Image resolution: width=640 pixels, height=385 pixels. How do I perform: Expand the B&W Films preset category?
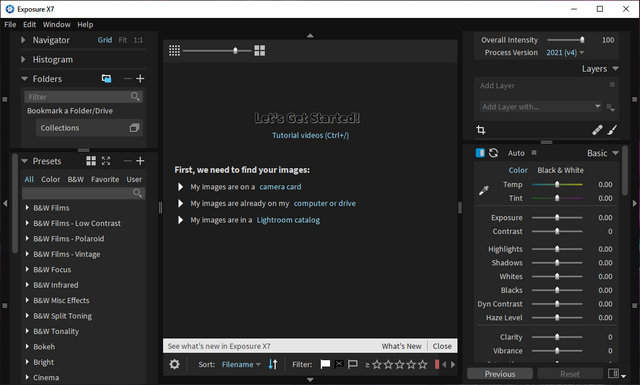point(27,208)
